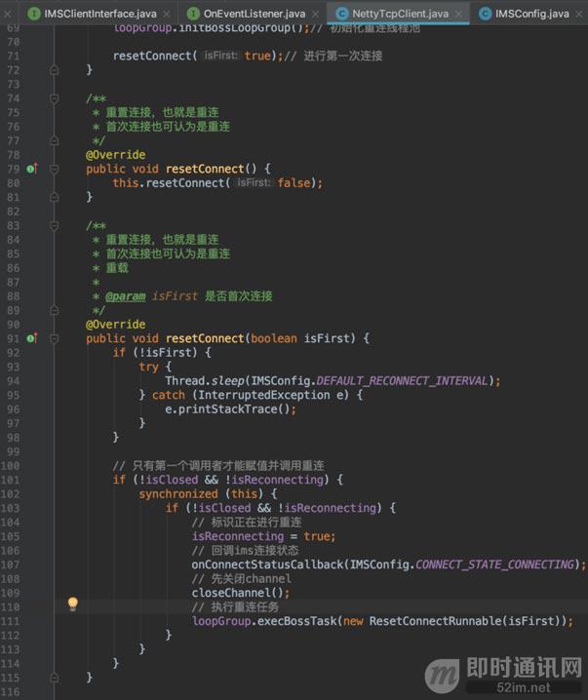Click the override gutter icon on line 79
588x700 pixels.
coord(32,169)
